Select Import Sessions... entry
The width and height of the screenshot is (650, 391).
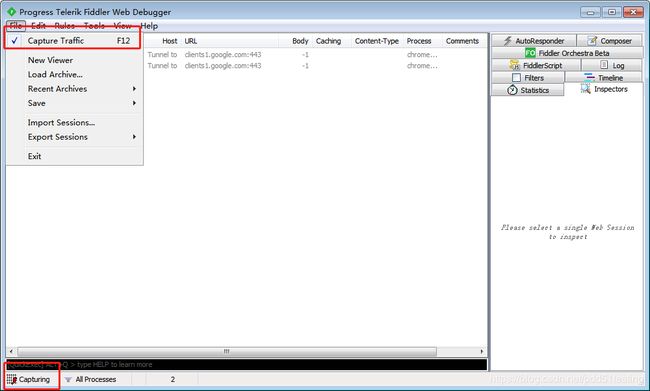[61, 123]
